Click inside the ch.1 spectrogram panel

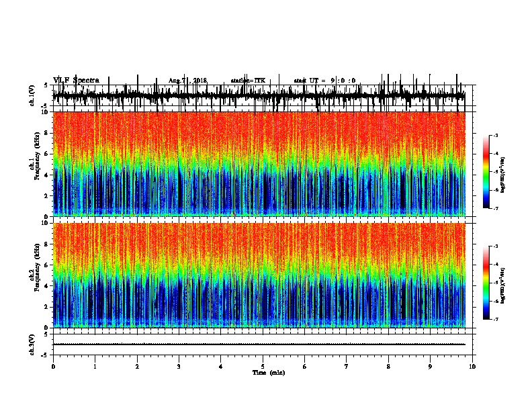click(x=259, y=164)
